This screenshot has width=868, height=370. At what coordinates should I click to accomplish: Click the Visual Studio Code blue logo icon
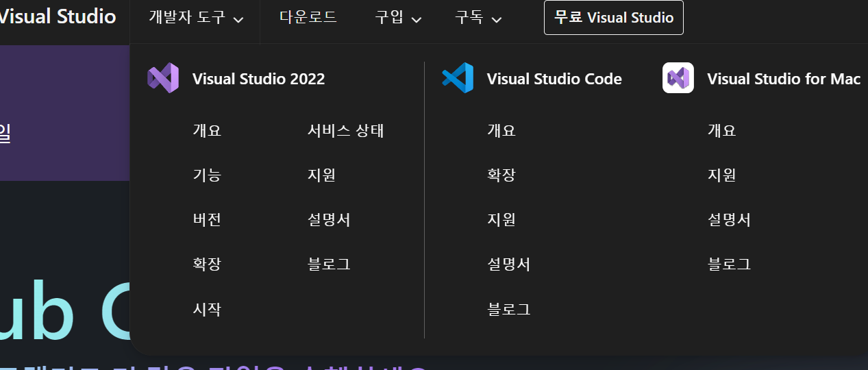458,78
